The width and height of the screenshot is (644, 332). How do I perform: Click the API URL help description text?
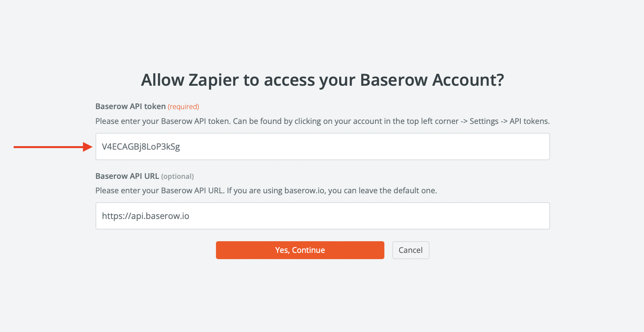(x=266, y=191)
